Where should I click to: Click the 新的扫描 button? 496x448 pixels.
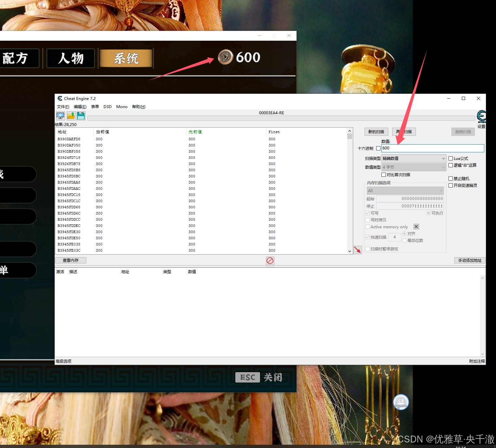point(376,132)
